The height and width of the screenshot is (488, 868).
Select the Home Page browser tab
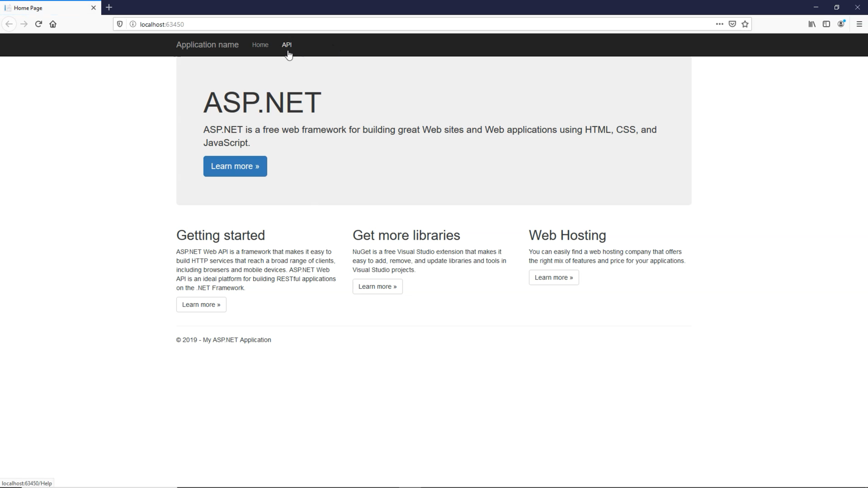50,8
